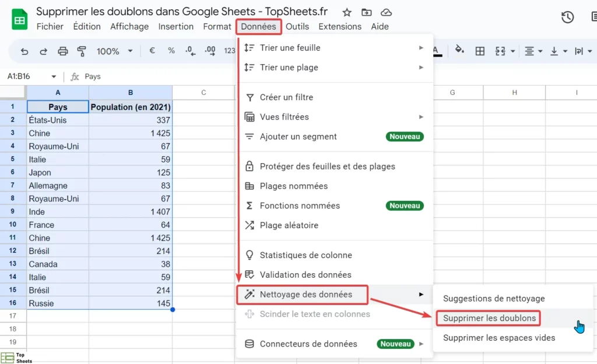This screenshot has width=597, height=364.
Task: Open the Outils menu
Action: click(297, 27)
